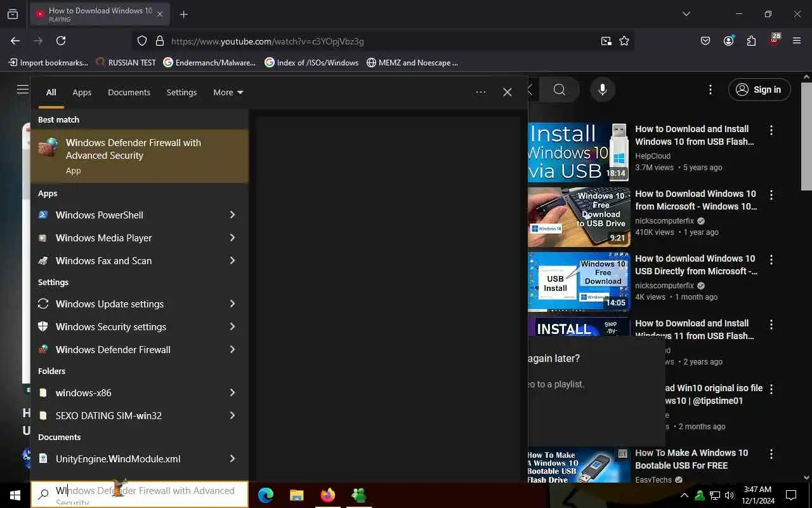Open Firefox View icon at top-left

tap(13, 14)
